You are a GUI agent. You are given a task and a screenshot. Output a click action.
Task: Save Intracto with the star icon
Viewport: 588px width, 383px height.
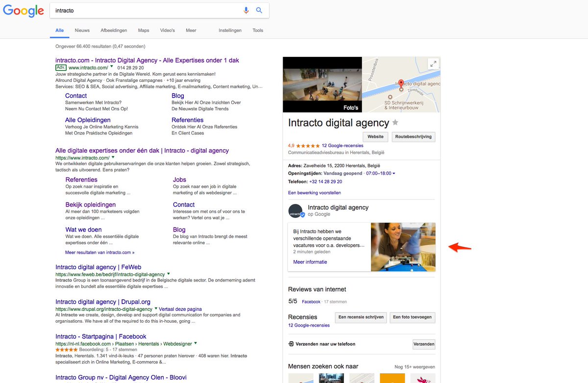[395, 123]
